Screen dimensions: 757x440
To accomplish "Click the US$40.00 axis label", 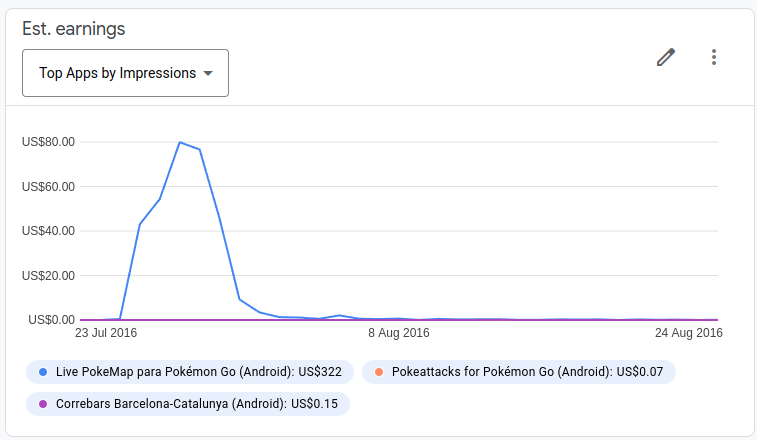I will point(48,231).
